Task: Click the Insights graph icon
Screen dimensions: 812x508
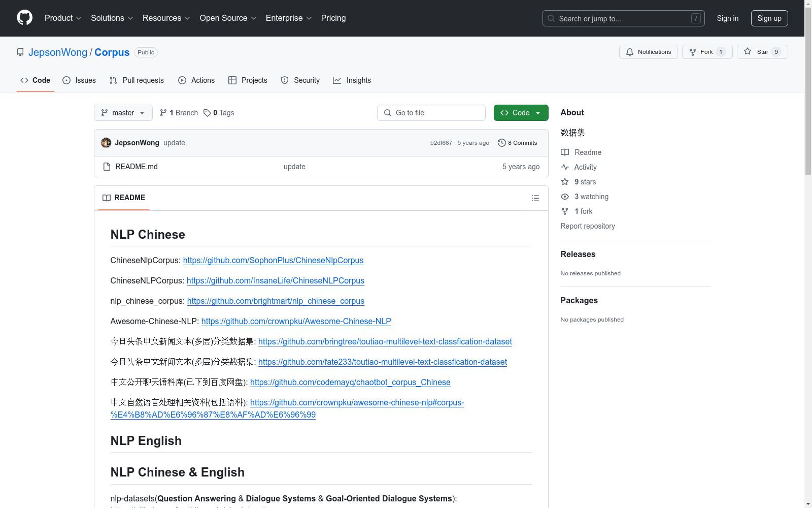Action: point(337,80)
